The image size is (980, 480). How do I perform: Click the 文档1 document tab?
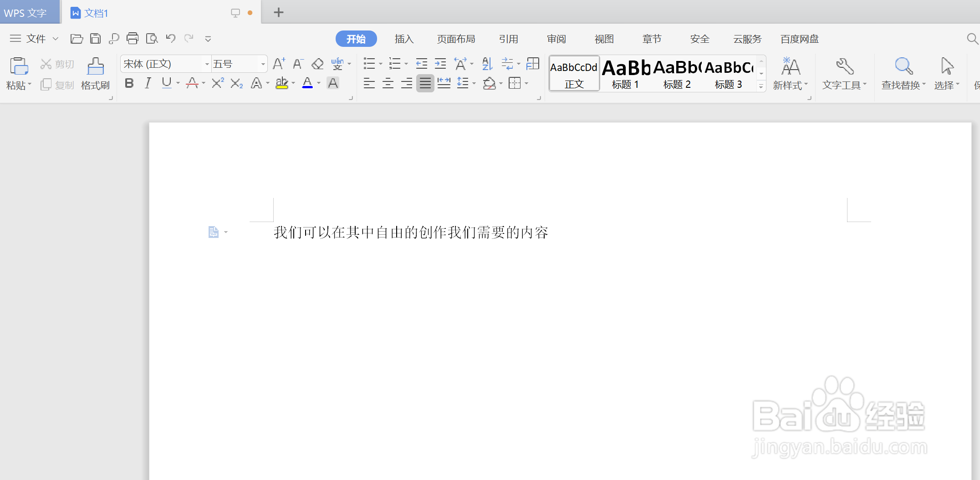tap(161, 13)
